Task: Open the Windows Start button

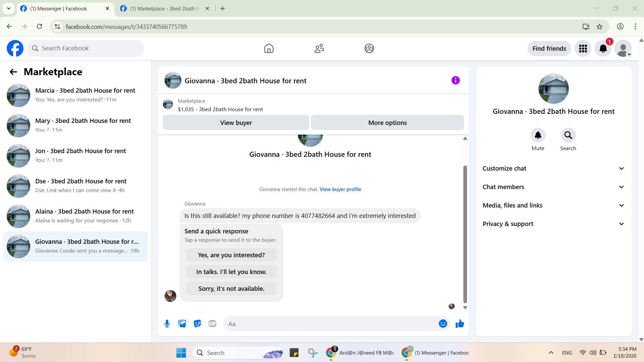Action: pyautogui.click(x=181, y=353)
